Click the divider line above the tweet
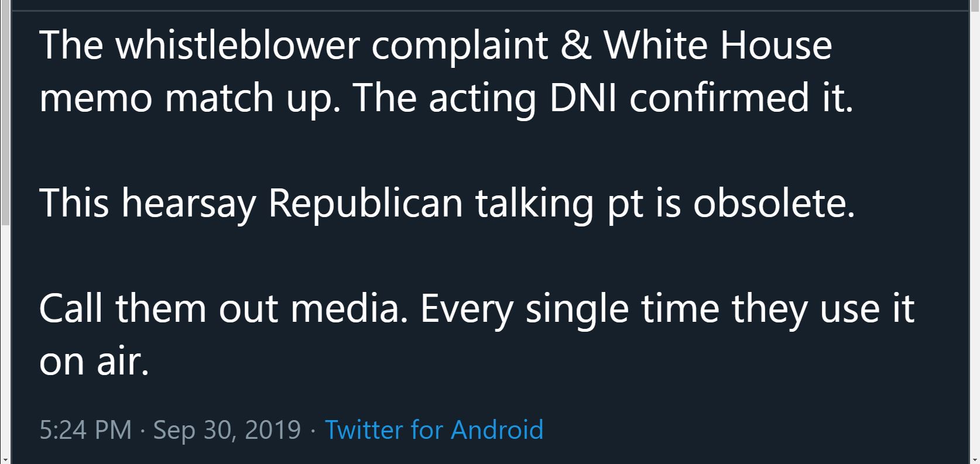 [x=491, y=11]
